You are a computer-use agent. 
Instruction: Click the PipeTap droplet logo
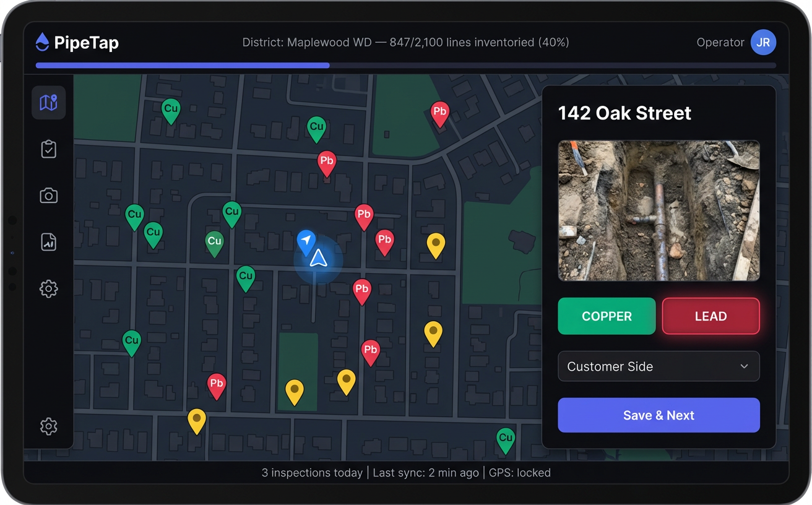41,42
